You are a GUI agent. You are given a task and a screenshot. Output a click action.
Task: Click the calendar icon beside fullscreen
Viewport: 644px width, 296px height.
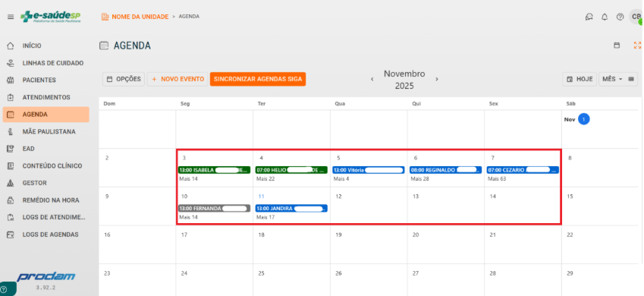617,46
